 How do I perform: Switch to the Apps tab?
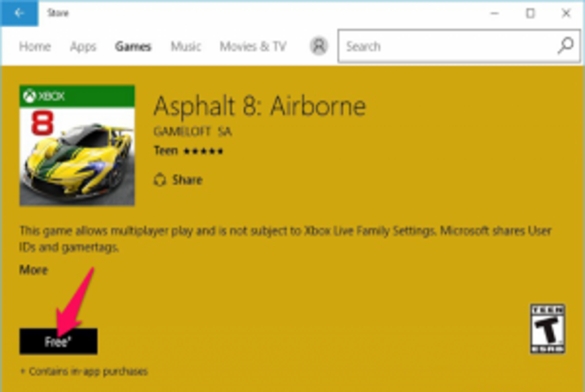[83, 47]
